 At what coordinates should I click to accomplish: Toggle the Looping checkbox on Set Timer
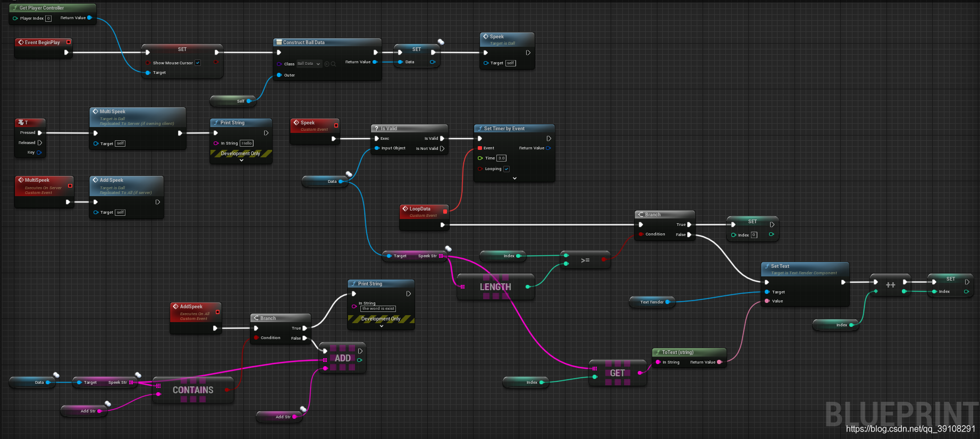[x=506, y=169]
